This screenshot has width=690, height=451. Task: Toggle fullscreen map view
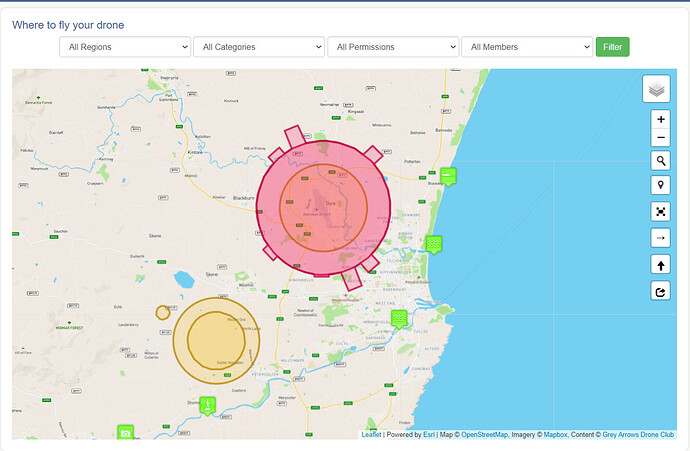tap(660, 211)
